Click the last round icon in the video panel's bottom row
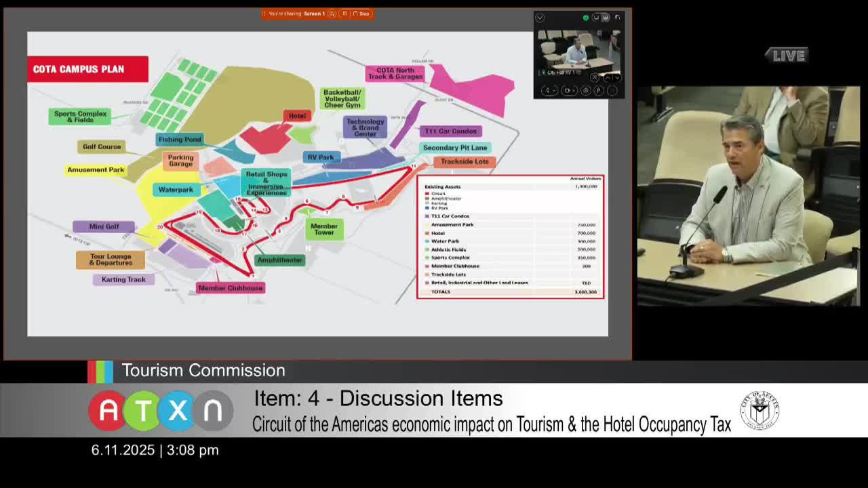The image size is (868, 488). (x=612, y=90)
